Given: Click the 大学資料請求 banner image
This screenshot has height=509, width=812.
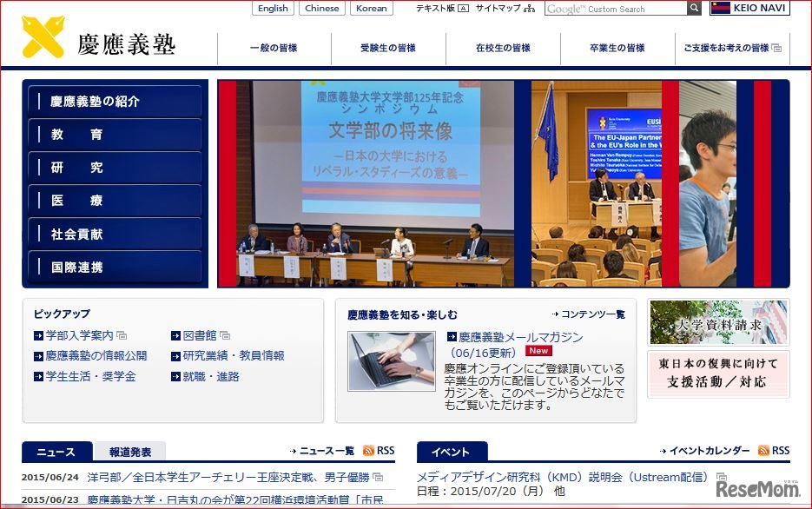Looking at the screenshot, I should pyautogui.click(x=718, y=322).
